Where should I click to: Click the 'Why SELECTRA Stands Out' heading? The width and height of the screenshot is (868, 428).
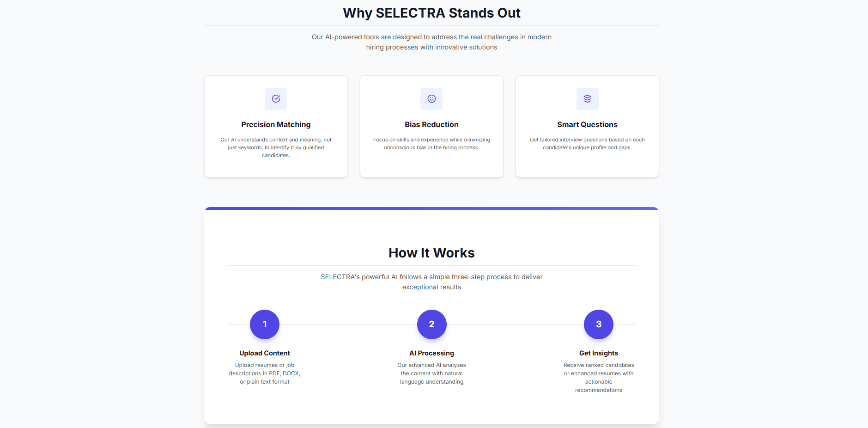pyautogui.click(x=431, y=13)
